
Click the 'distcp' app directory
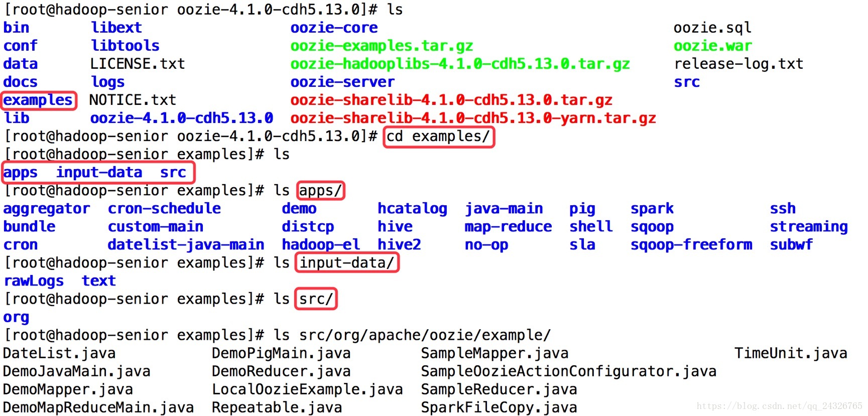coord(308,226)
